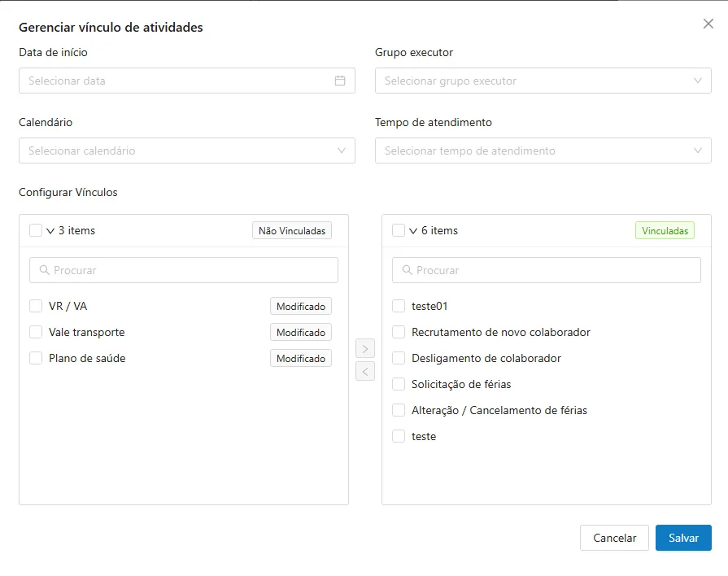
Task: Check the Solicitação de férias checkbox
Action: 399,384
